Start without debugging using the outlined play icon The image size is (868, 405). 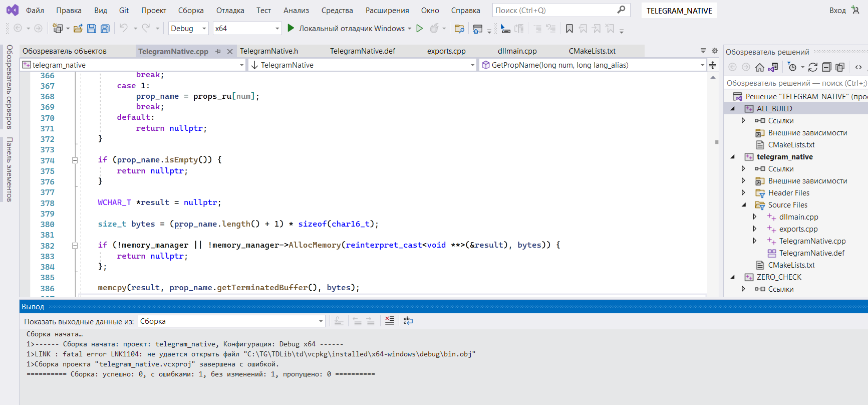point(420,29)
